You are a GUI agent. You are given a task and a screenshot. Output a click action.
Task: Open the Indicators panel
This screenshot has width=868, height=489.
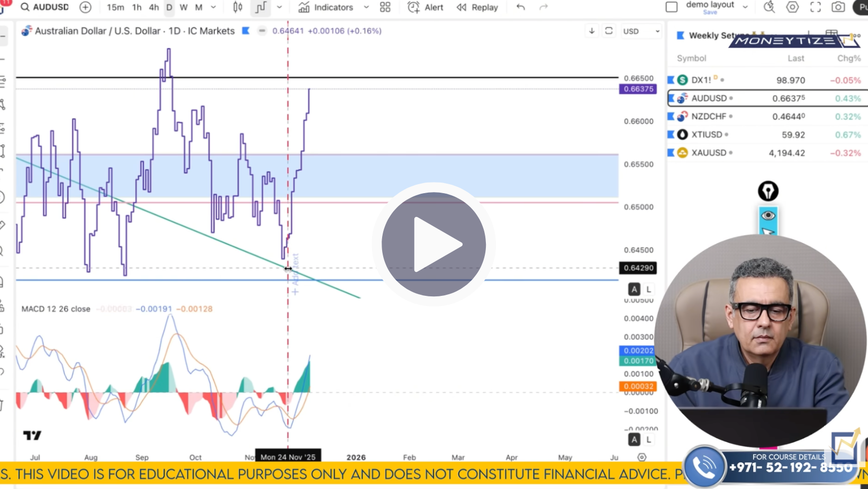pos(332,7)
